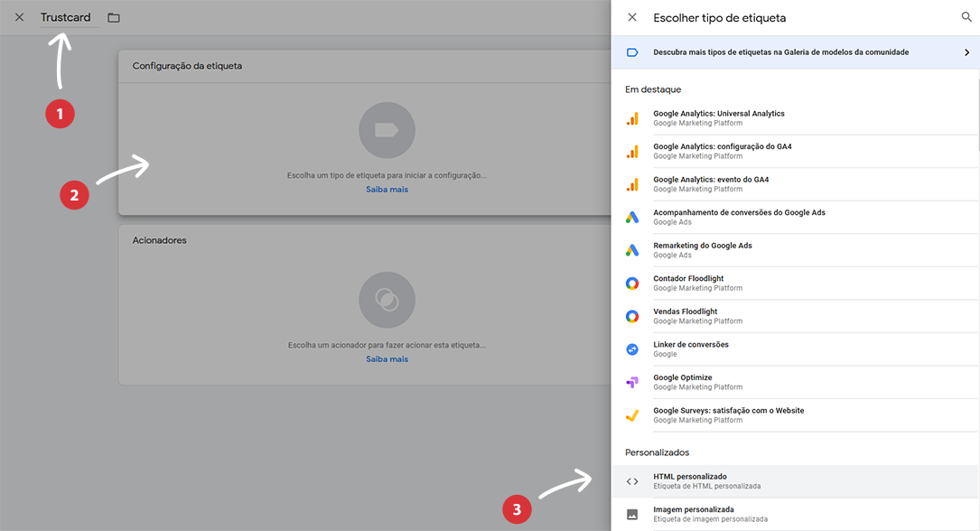Choose Google Analytics: evento do GA4 label

tap(711, 180)
